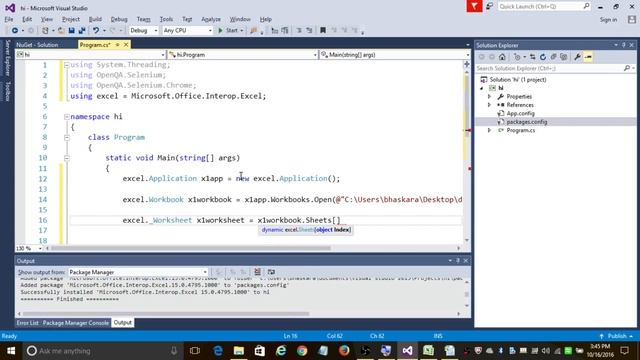Viewport: 640px width, 360px height.
Task: Toggle auto-hide pin on Solution Explorer
Action: [624, 45]
